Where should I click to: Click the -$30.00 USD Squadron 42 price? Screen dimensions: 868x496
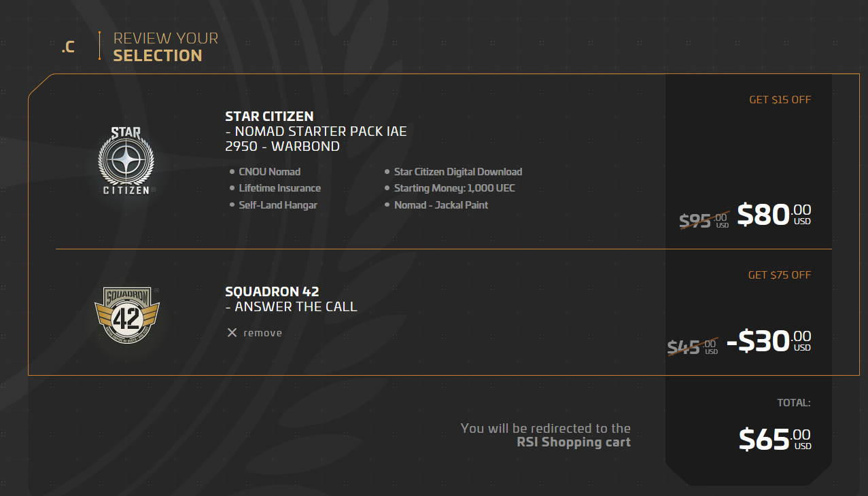[x=768, y=341]
